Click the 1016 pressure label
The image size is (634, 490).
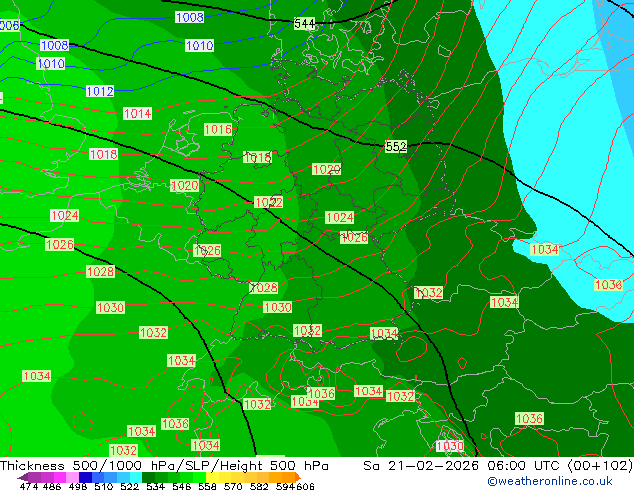218,129
